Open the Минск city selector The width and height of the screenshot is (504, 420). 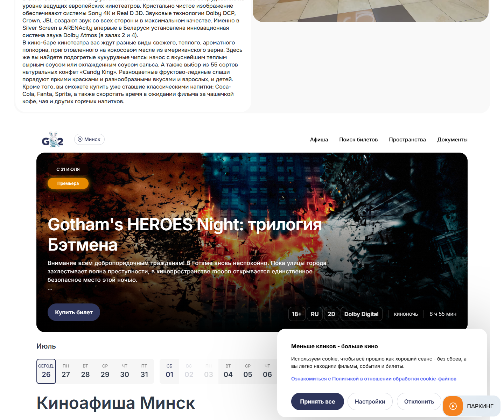(89, 139)
